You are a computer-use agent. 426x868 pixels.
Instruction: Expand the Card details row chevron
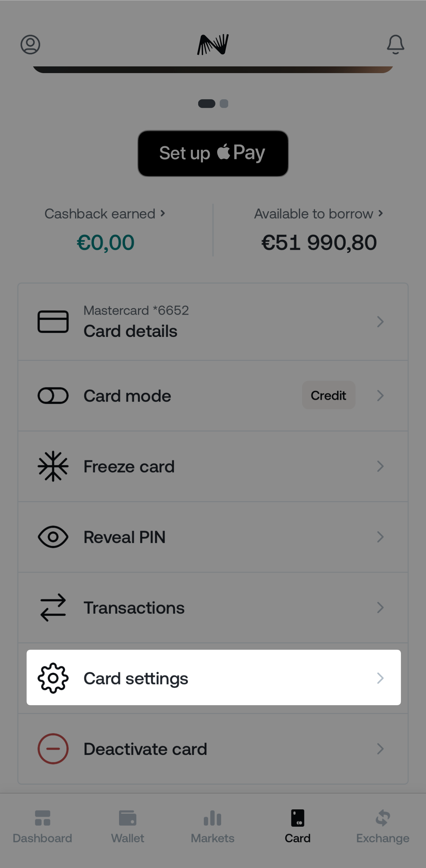point(380,322)
